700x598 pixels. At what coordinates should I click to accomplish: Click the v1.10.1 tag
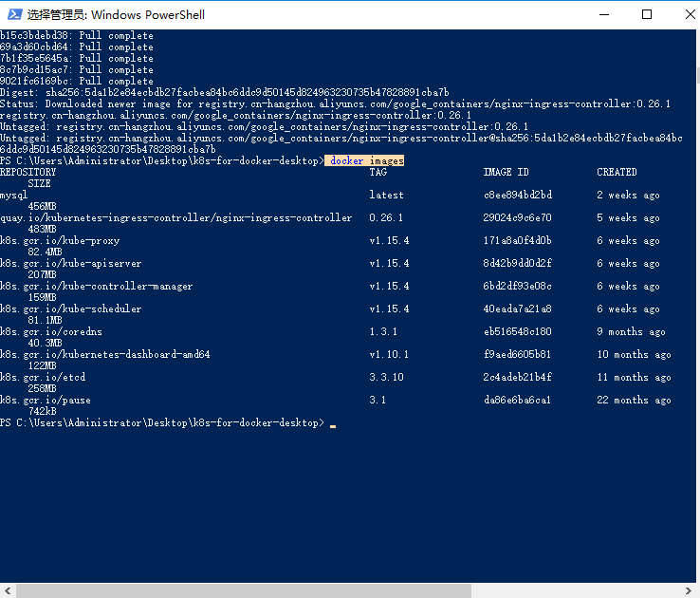click(x=389, y=355)
